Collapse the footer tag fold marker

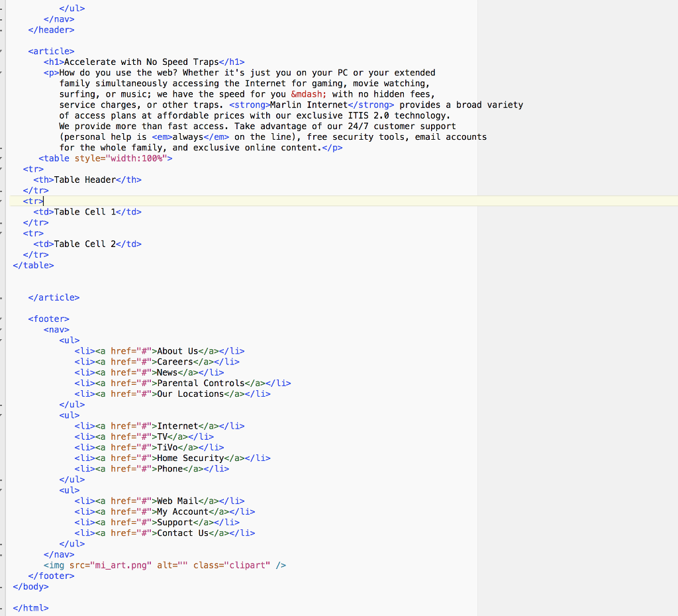[2, 319]
